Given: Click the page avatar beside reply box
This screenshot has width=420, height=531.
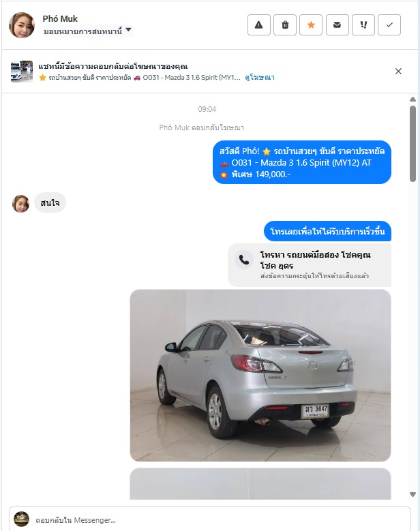Looking at the screenshot, I should (21, 519).
